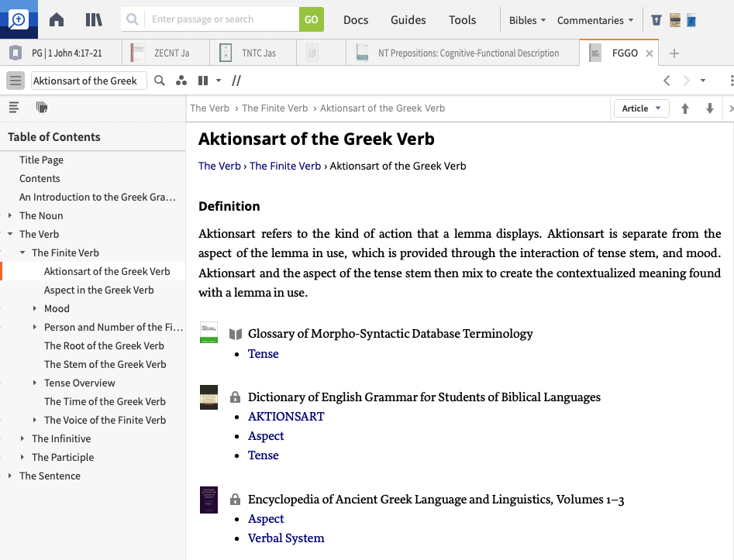Select Aspect in the Greek Verb entry
This screenshot has width=734, height=560.
(x=98, y=290)
